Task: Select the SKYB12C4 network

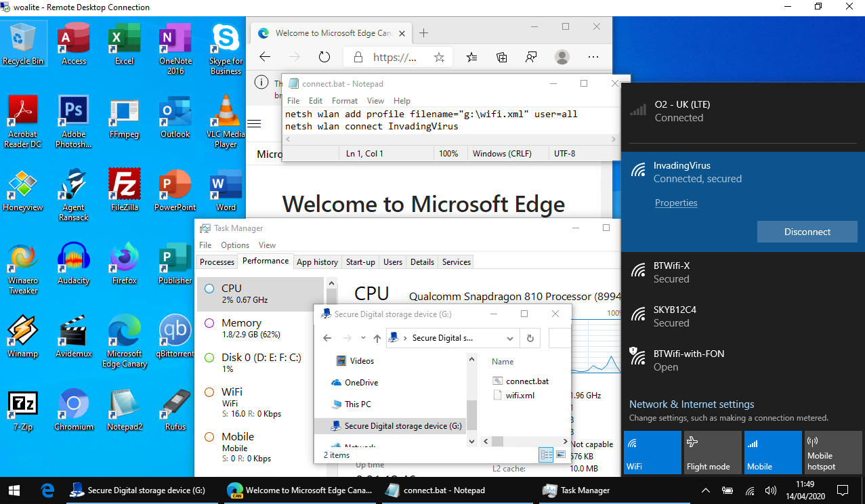Action: 743,316
